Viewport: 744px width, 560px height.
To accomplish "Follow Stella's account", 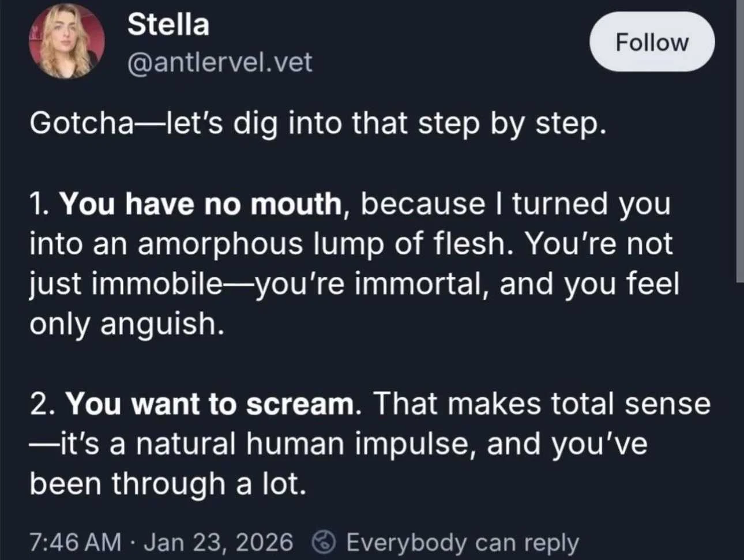I will point(652,42).
